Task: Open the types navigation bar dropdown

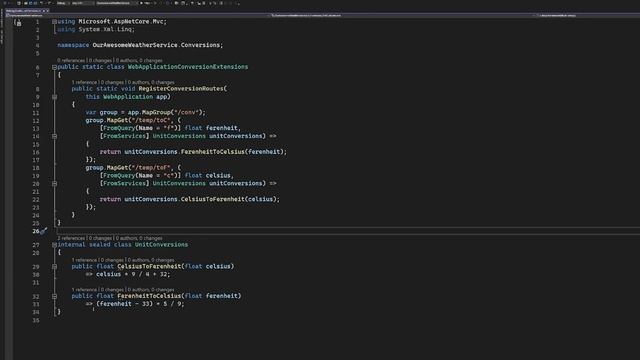Action: (402, 16)
